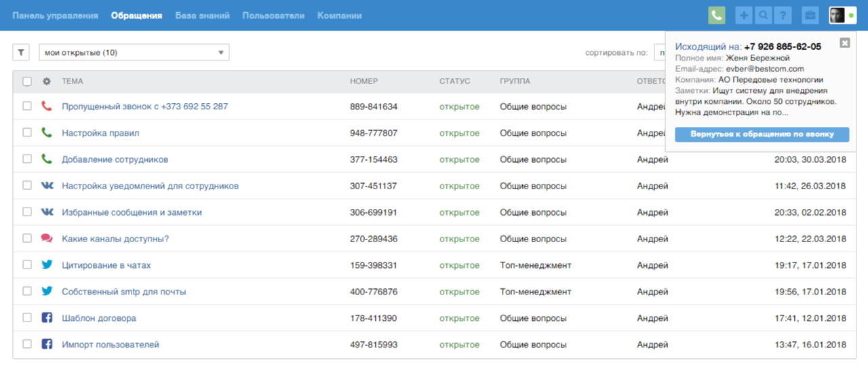Open help via the question mark icon
The width and height of the screenshot is (868, 371).
[783, 16]
